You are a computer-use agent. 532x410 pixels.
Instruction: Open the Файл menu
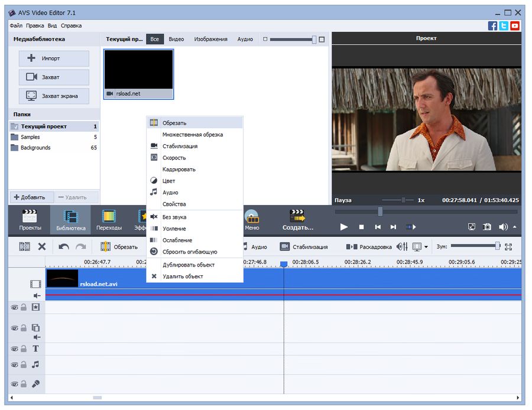coord(16,25)
